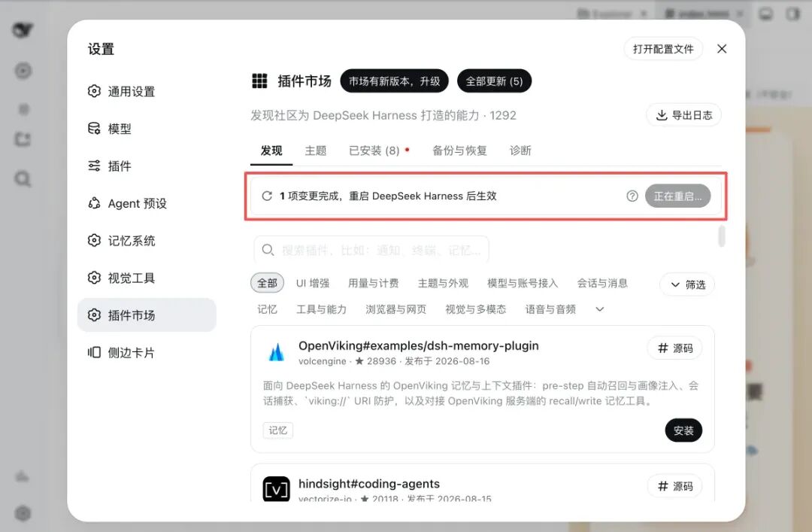Open Agent 预设 section
Screen dimensions: 812x532
[147, 203]
